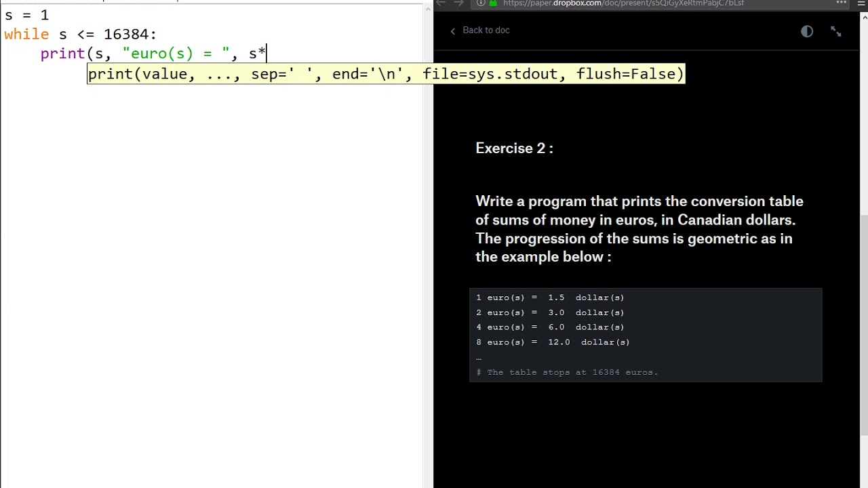Click the "while s <= 16384:" code line

coord(80,35)
